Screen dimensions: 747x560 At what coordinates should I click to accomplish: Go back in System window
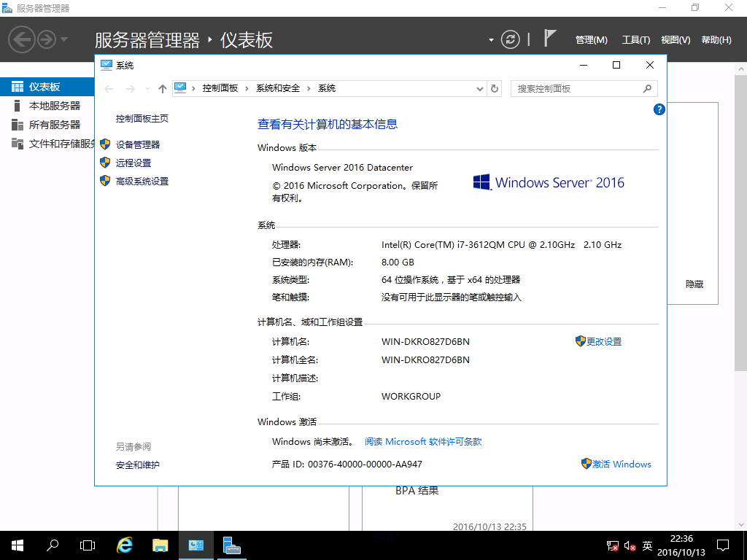[109, 88]
